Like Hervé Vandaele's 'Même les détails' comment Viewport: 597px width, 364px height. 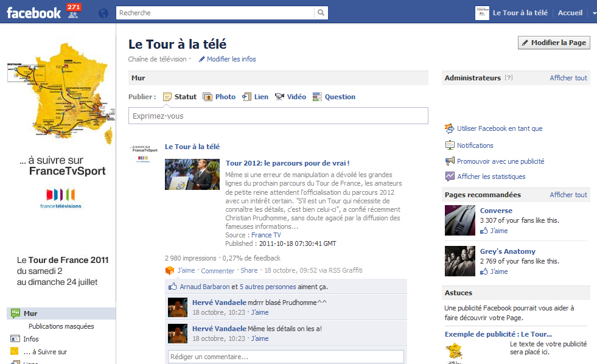tap(260, 338)
